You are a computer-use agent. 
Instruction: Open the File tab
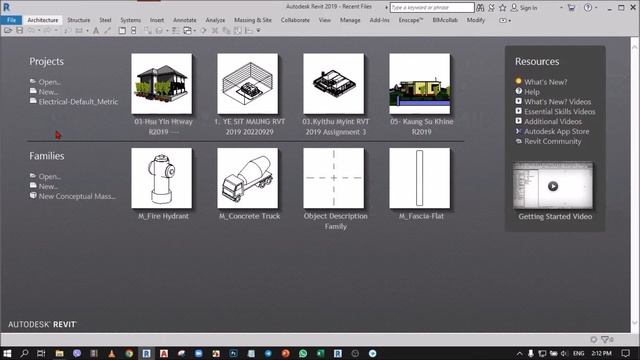tap(11, 20)
